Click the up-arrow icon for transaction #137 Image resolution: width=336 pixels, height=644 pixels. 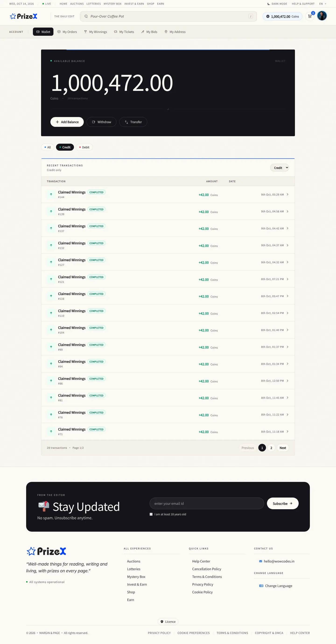51,228
